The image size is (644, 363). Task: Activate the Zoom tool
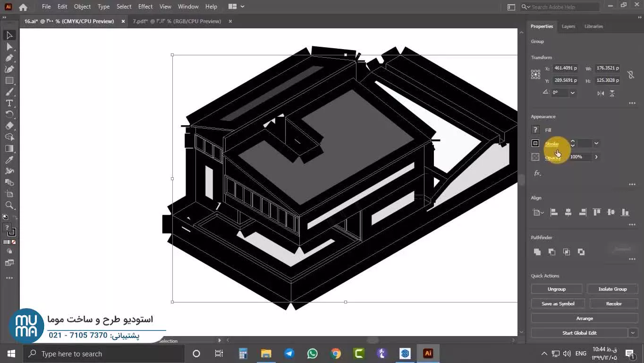click(x=9, y=206)
